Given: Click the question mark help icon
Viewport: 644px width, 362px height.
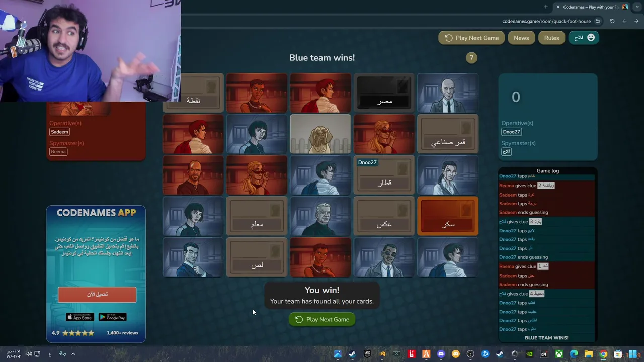Looking at the screenshot, I should (x=471, y=58).
